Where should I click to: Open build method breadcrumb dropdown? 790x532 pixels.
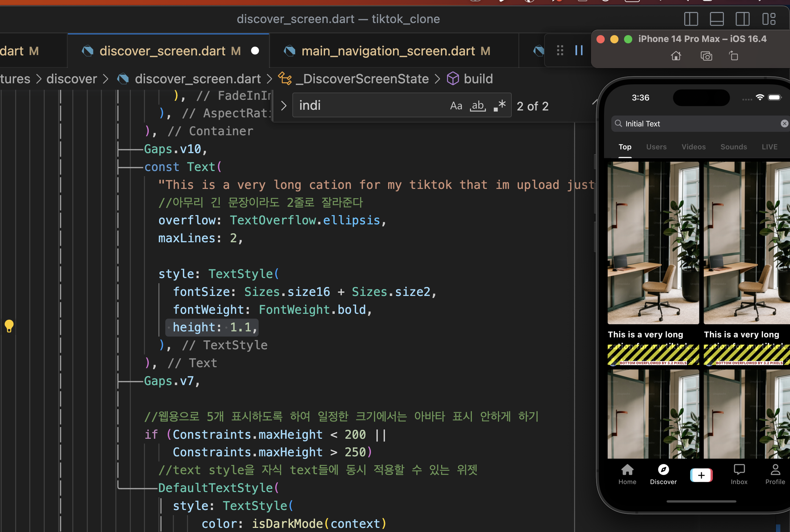pyautogui.click(x=478, y=79)
